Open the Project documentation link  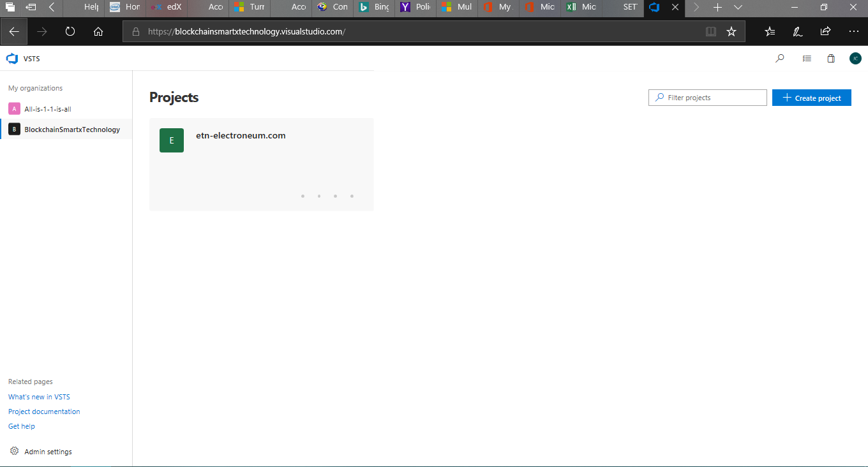[44, 411]
